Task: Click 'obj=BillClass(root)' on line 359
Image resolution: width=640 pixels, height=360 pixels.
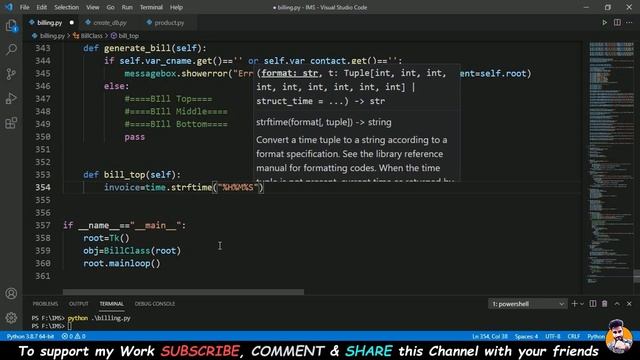Action: (132, 251)
